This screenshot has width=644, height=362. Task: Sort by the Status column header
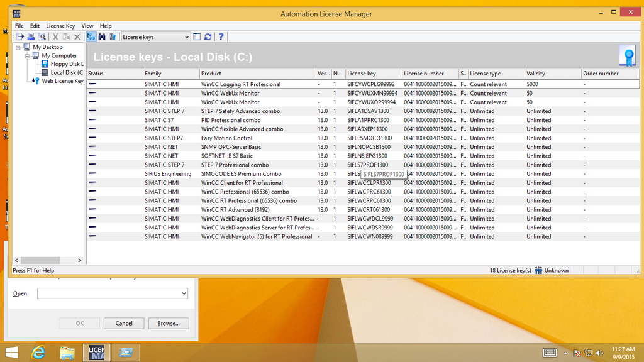(x=114, y=74)
